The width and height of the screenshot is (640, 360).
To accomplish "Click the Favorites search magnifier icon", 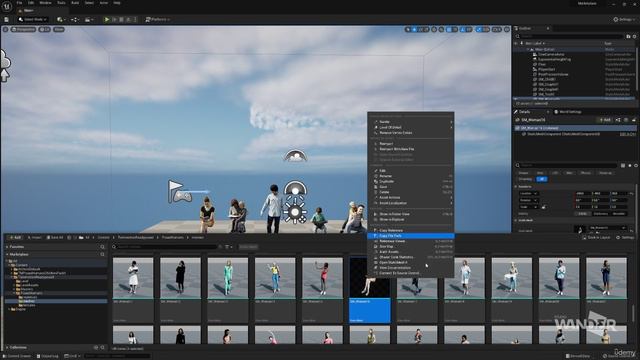I will pyautogui.click(x=102, y=247).
